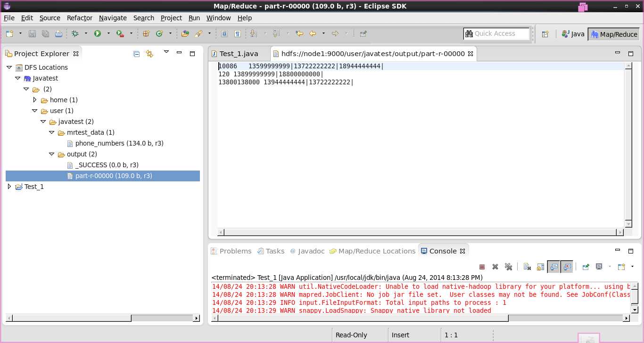The width and height of the screenshot is (644, 343).
Task: Click Remove Launch gray X in Console
Action: (x=495, y=267)
